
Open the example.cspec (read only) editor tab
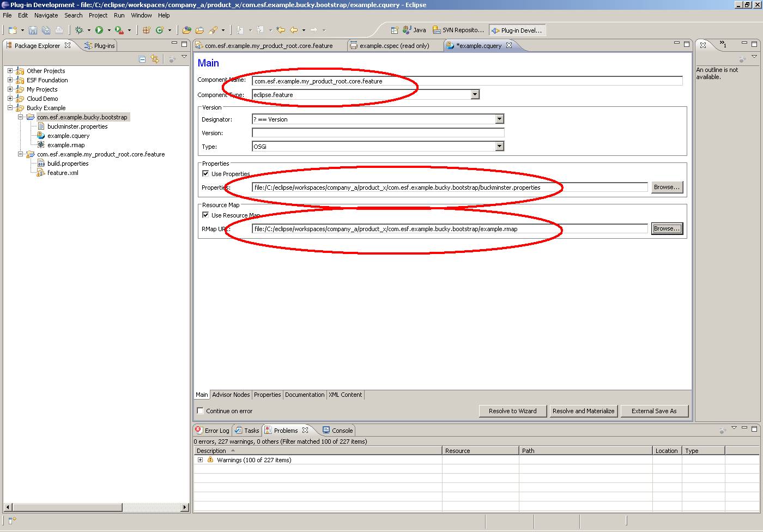(x=394, y=46)
